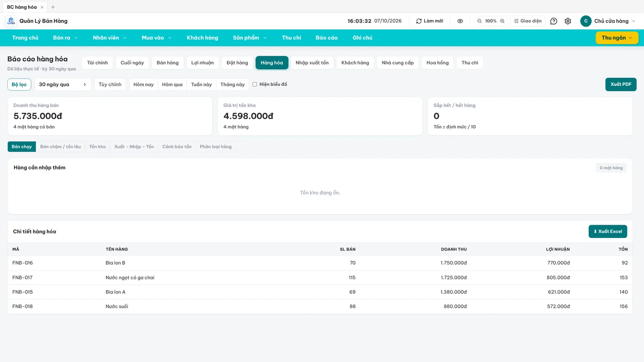Click the Tùy chỉnh custom range button
This screenshot has width=644, height=362.
110,85
